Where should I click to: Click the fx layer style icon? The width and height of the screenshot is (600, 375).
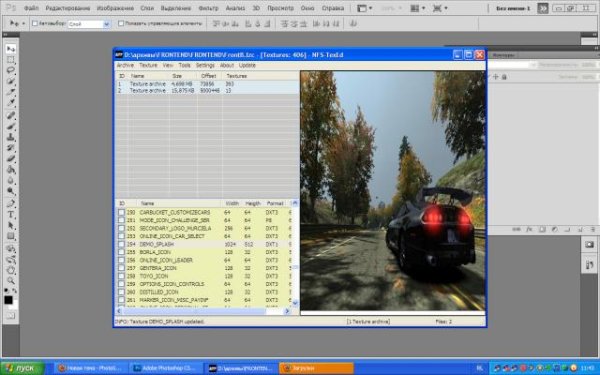(x=529, y=230)
